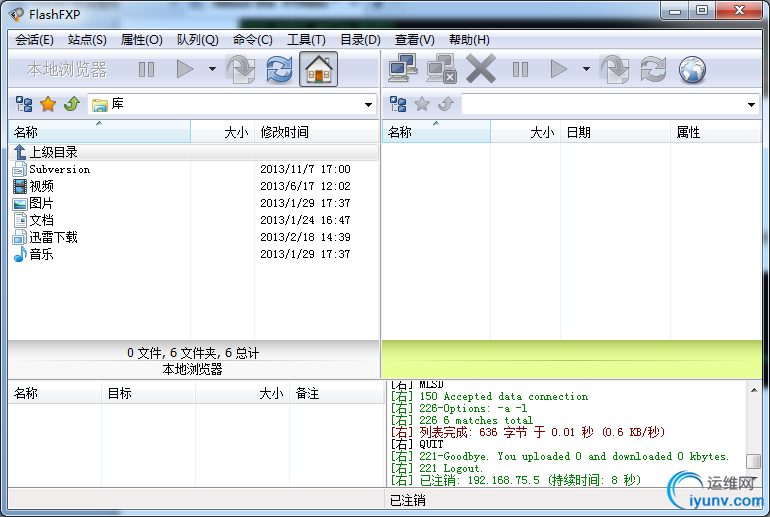Click the log scrollbar thumb
770x517 pixels.
753,462
